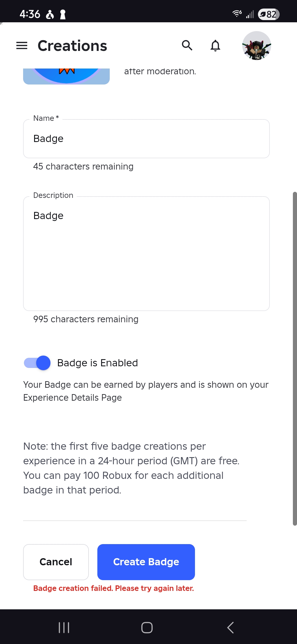The height and width of the screenshot is (644, 297).
Task: Open the hamburger navigation menu
Action: coord(22,46)
